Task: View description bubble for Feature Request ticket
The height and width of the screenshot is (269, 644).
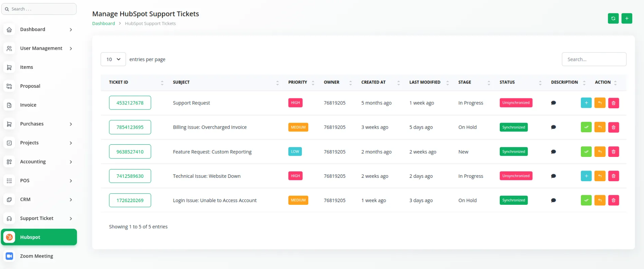Action: pos(553,152)
